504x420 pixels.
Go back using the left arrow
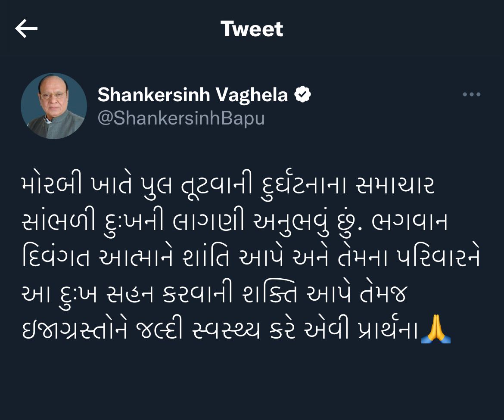[26, 28]
